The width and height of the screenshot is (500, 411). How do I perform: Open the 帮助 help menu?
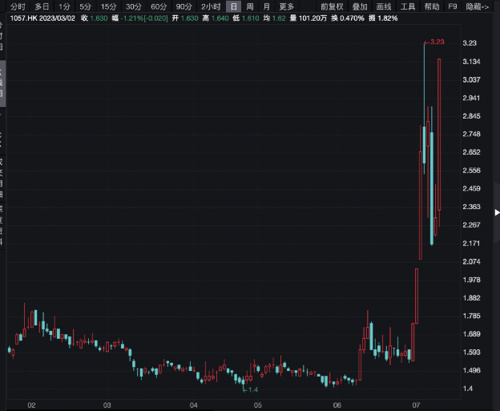pyautogui.click(x=432, y=6)
